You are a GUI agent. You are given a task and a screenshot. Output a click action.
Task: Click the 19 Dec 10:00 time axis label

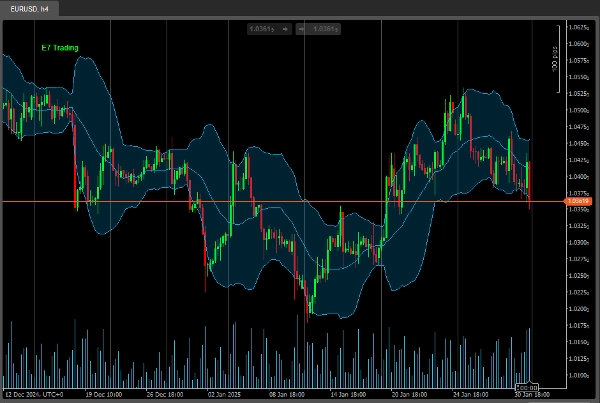(104, 394)
